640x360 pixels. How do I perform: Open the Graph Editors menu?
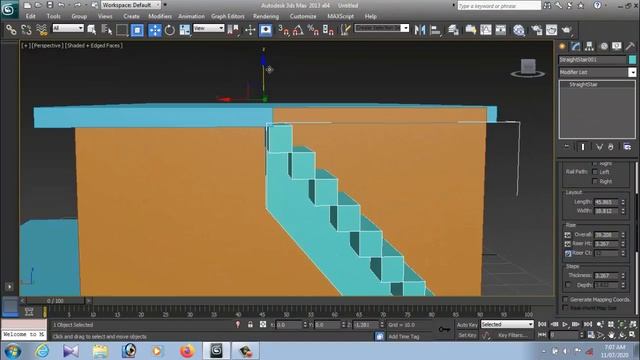coord(228,16)
